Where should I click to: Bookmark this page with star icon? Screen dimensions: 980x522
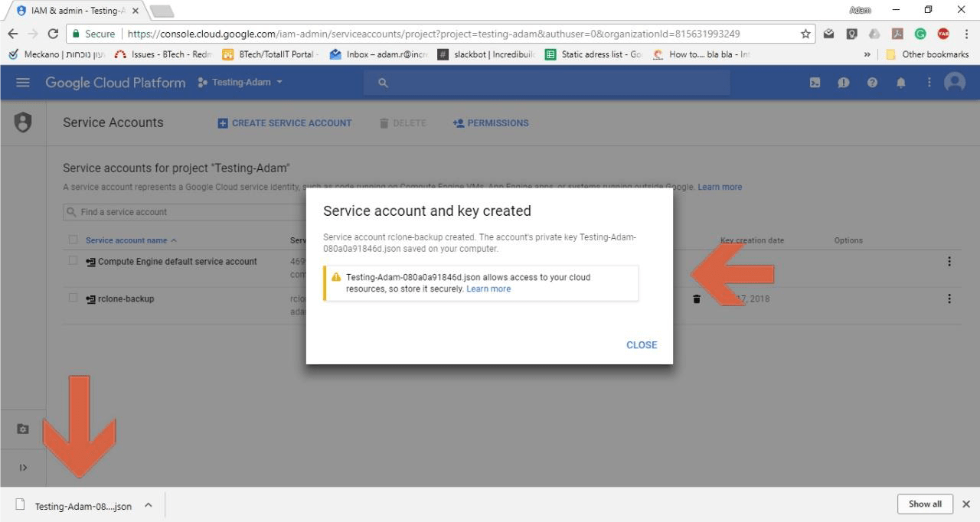coord(805,34)
